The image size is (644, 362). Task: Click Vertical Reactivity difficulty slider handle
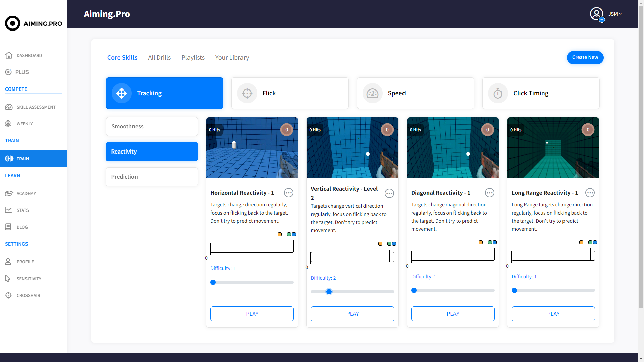click(329, 292)
